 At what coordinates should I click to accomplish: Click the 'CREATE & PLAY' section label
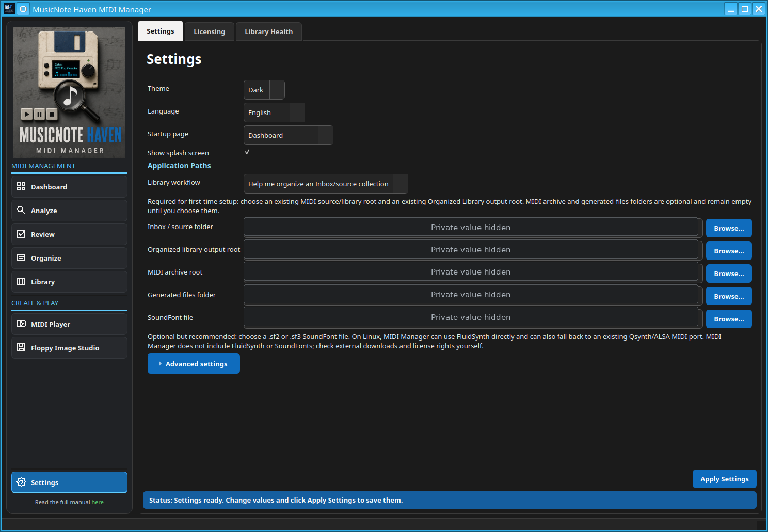point(35,303)
